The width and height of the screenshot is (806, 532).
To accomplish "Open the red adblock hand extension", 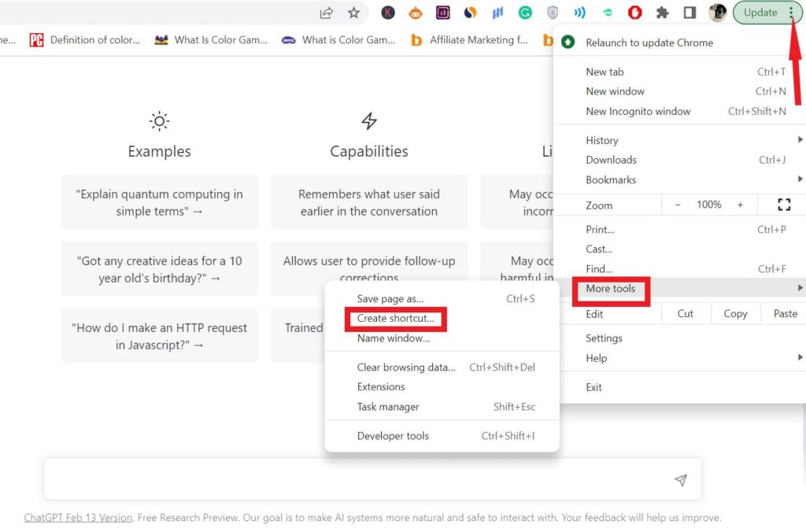I will click(x=635, y=13).
